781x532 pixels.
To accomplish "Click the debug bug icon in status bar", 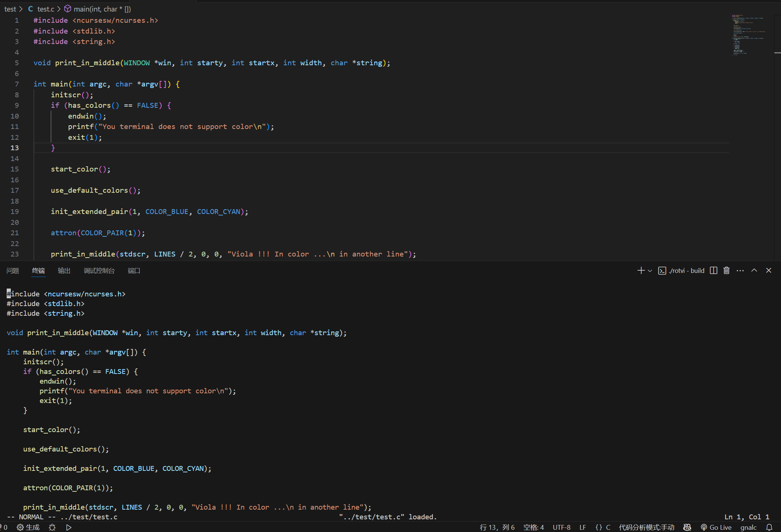I will 52,528.
